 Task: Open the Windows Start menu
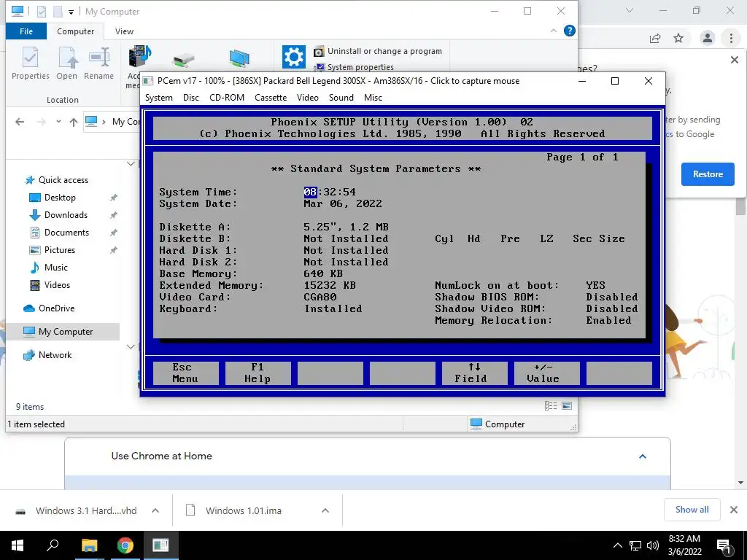[x=18, y=545]
